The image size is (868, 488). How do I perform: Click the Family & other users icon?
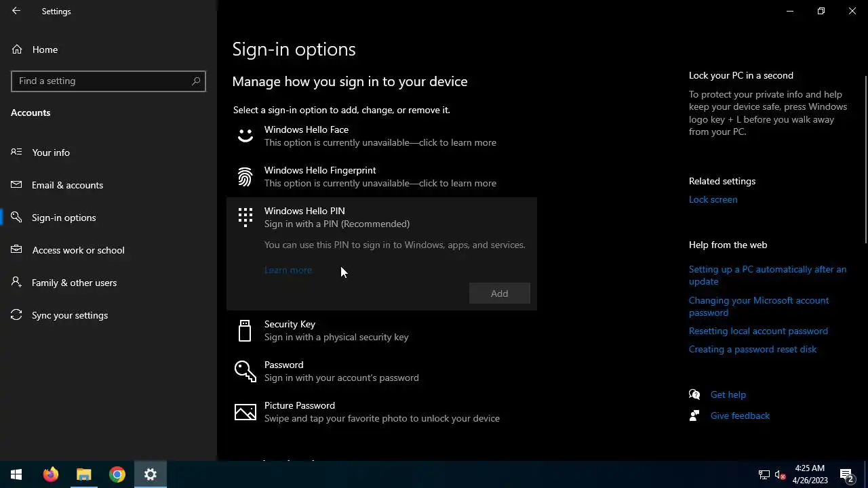[16, 282]
